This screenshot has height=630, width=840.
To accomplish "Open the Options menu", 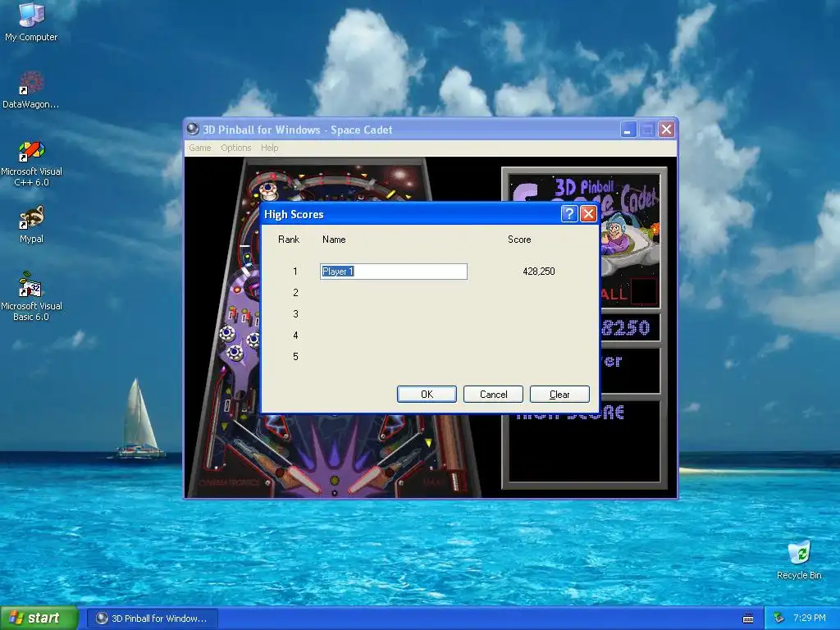I will (235, 148).
